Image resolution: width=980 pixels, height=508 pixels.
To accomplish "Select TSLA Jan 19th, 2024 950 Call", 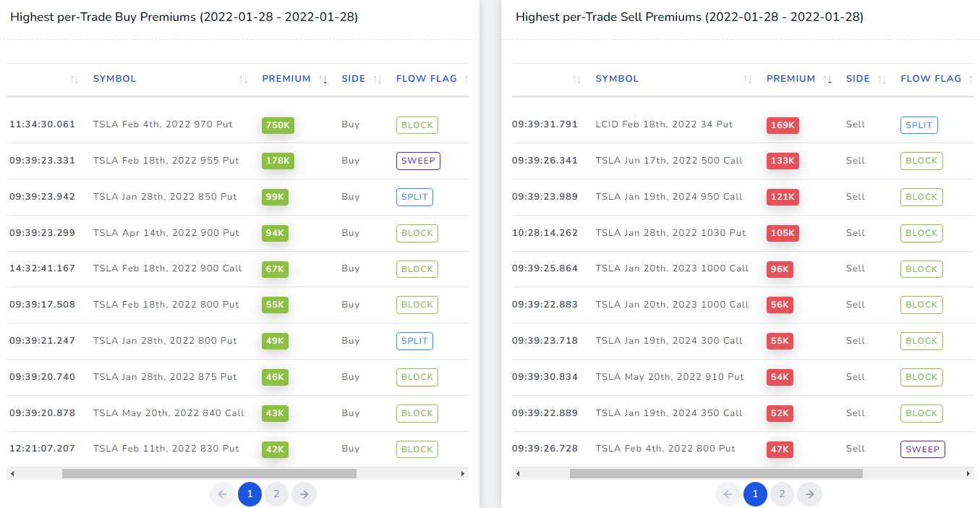I will (x=669, y=197).
